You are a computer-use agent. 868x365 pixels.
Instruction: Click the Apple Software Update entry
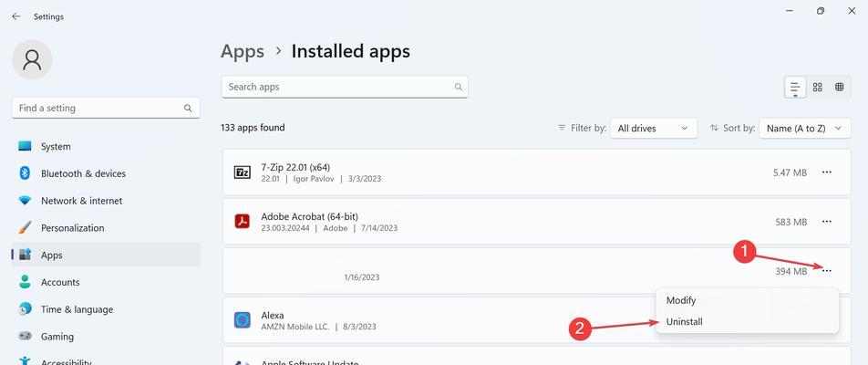(x=536, y=356)
